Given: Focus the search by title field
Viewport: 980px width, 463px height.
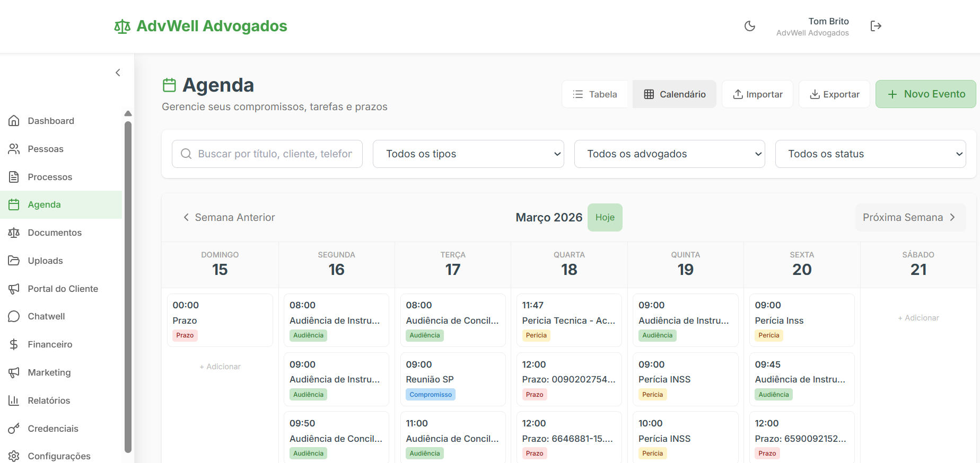Looking at the screenshot, I should click(x=267, y=154).
